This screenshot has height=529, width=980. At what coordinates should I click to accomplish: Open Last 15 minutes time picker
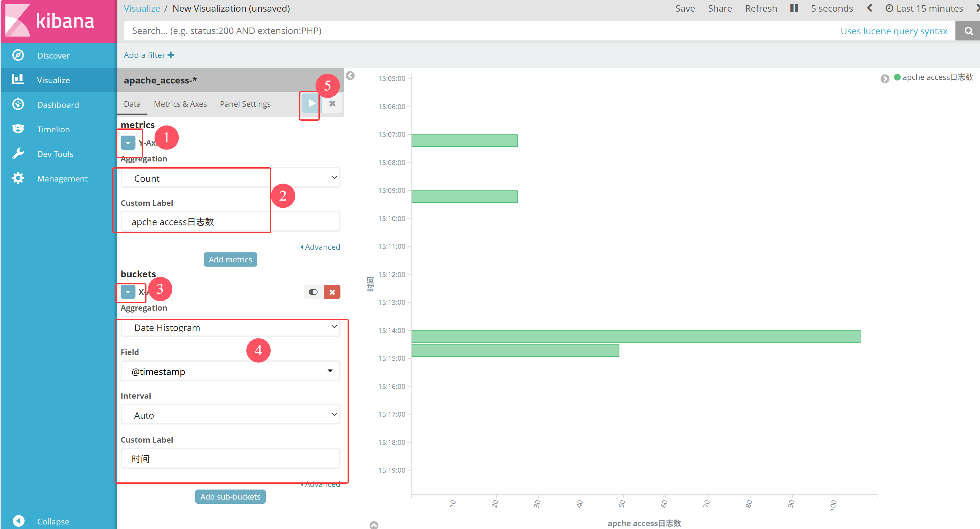tap(924, 8)
